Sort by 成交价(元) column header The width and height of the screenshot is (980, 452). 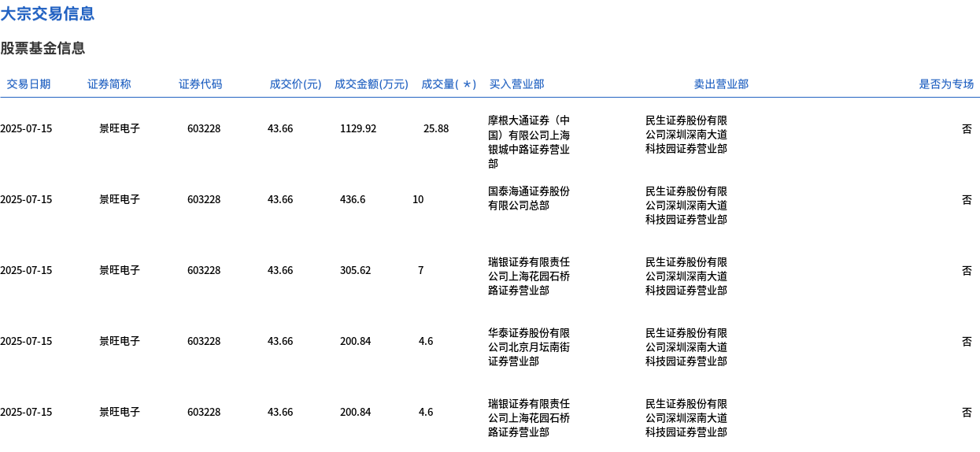(295, 84)
